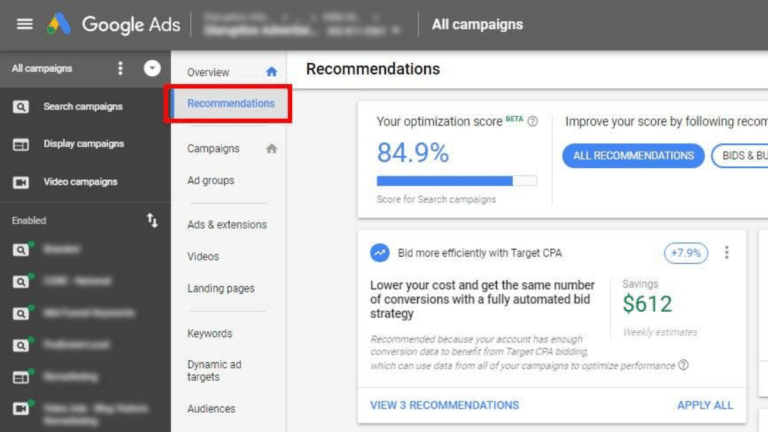Click the $612 savings amount
768x432 pixels.
click(647, 304)
